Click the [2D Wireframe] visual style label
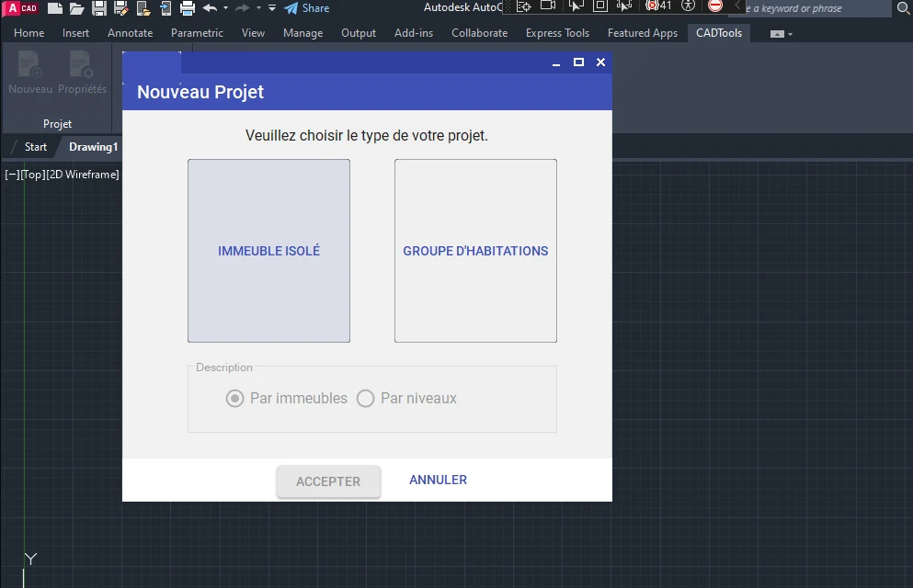913x588 pixels. click(83, 175)
